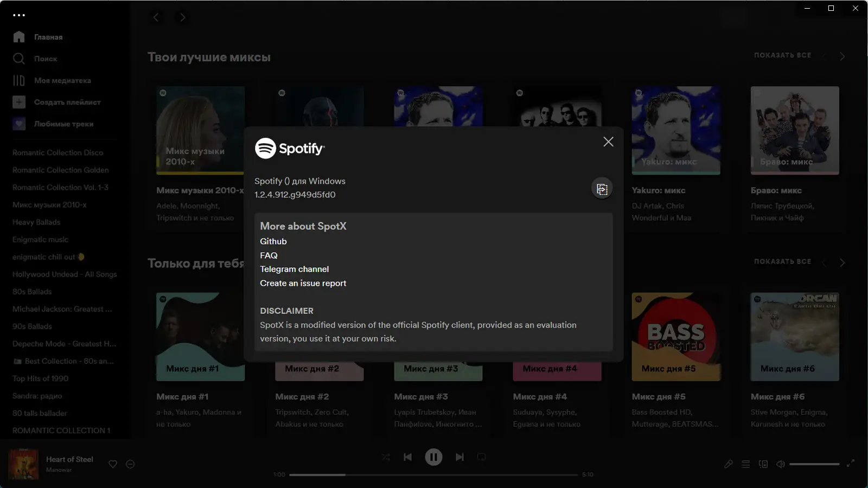
Task: Open Top Hits of 1990 playlist
Action: [x=40, y=378]
